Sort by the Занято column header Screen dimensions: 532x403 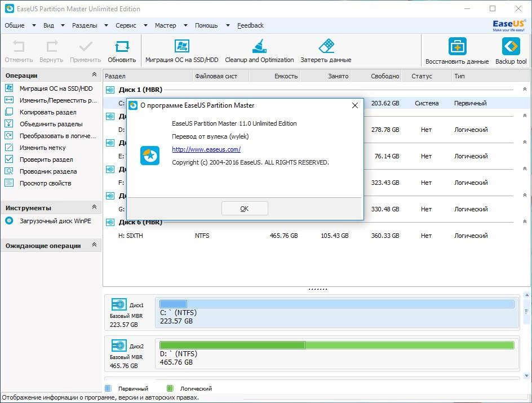click(325, 76)
